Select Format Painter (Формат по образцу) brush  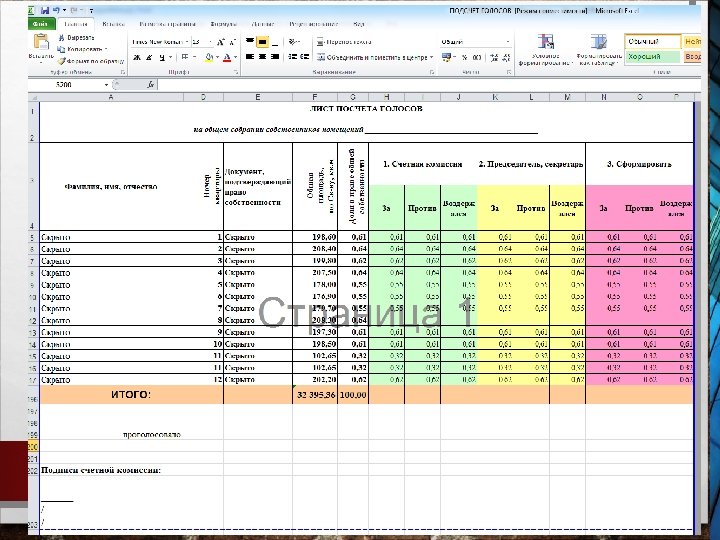click(x=62, y=61)
